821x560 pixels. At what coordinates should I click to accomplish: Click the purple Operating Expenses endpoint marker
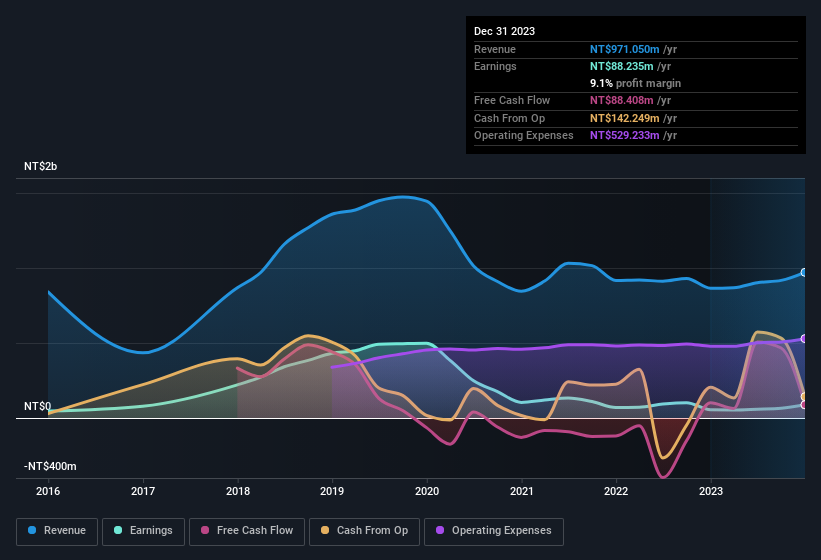[x=804, y=339]
